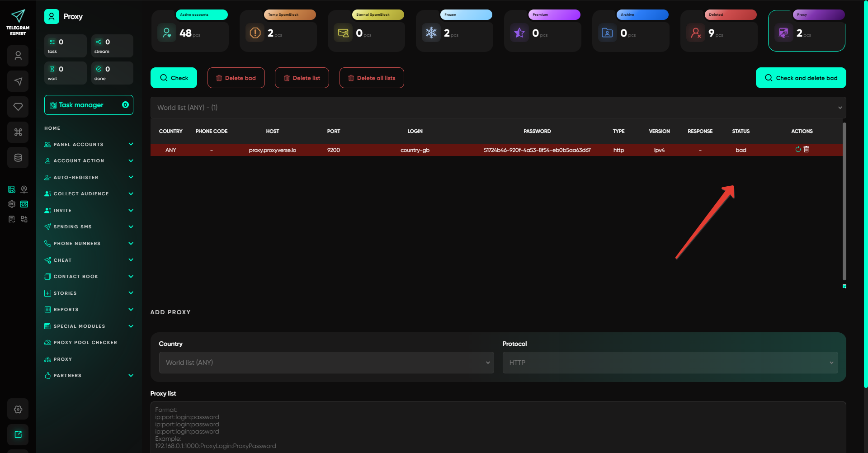This screenshot has width=868, height=453.
Task: Click the refresh icon in the bad proxy row
Action: 798,149
